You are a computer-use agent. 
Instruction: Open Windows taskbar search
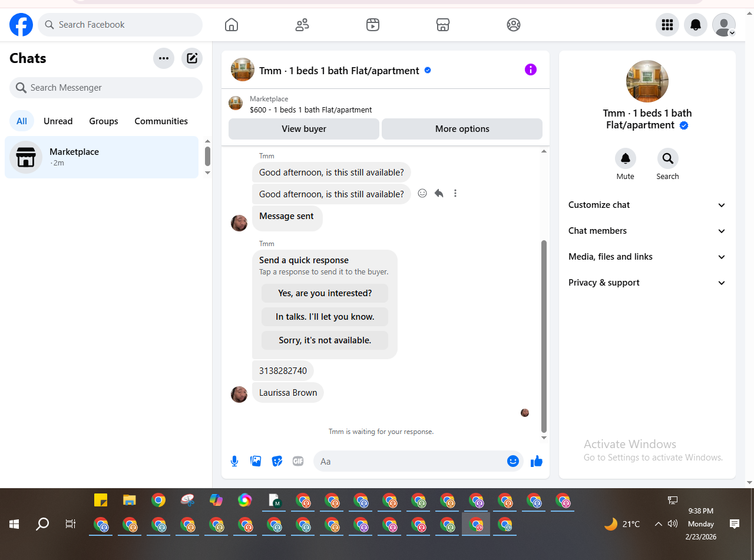pyautogui.click(x=42, y=524)
